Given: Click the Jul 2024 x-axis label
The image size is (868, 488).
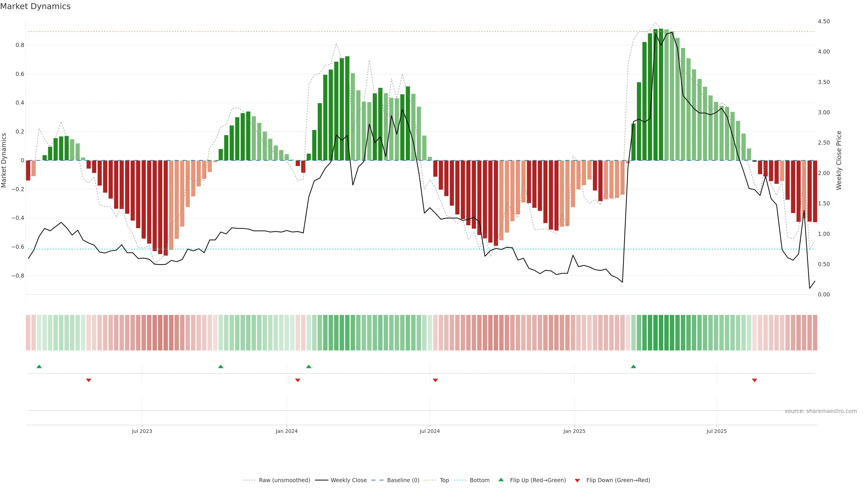Looking at the screenshot, I should pos(430,432).
